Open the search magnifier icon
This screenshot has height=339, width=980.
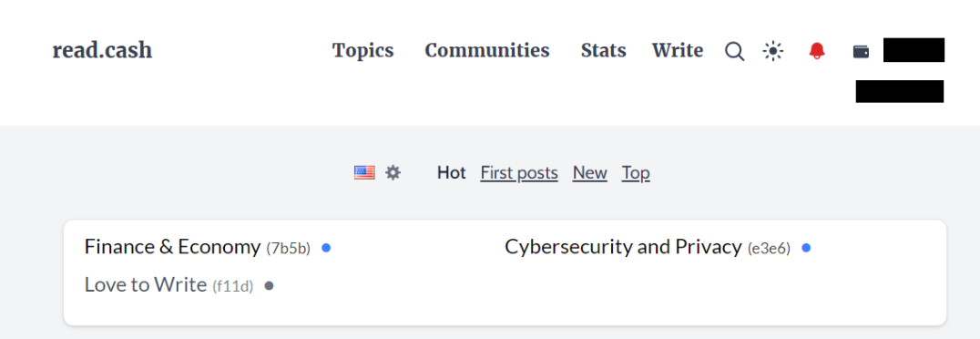(734, 51)
